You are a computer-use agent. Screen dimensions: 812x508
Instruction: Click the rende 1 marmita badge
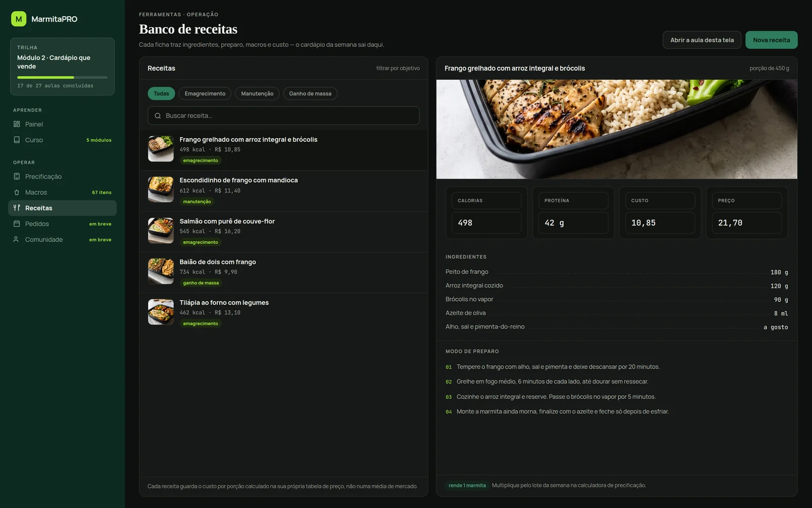467,486
